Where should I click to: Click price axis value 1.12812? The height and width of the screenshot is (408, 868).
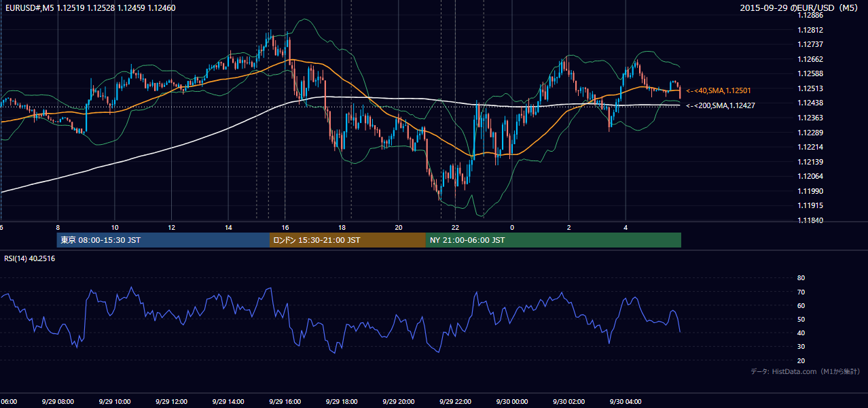click(x=811, y=30)
